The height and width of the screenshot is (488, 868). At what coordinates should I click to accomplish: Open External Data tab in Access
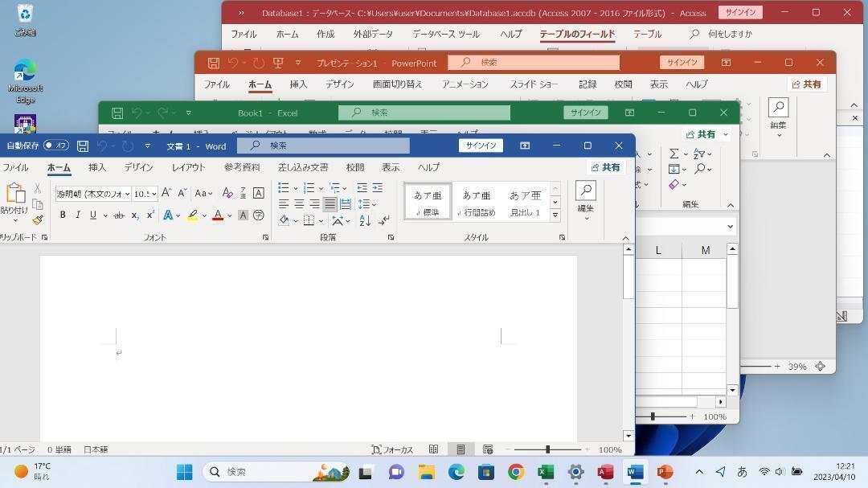373,34
